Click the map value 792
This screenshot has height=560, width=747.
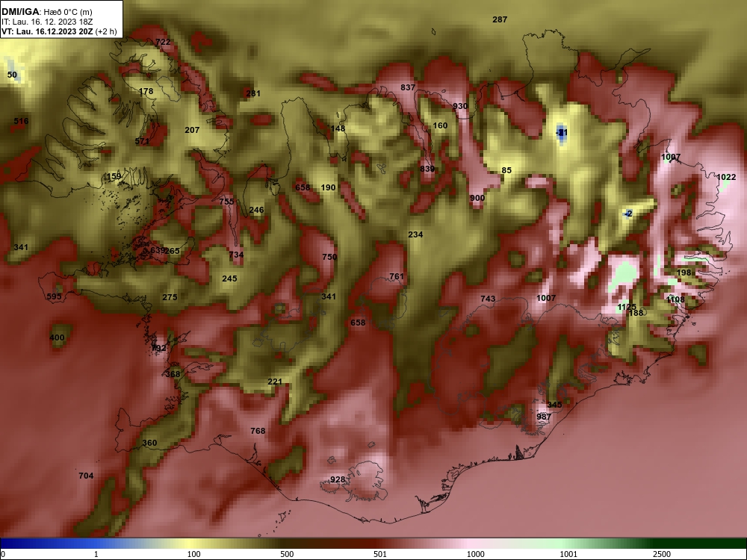(158, 348)
